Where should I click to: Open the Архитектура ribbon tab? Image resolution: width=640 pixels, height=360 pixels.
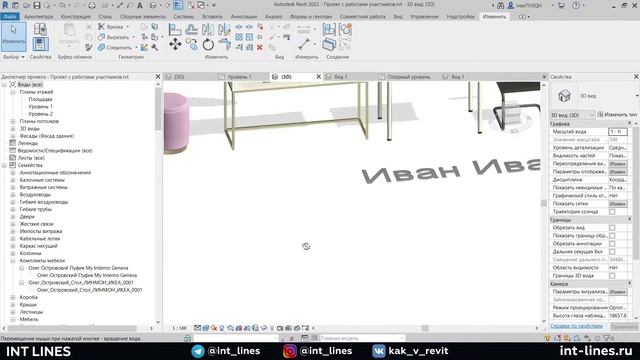[x=38, y=17]
